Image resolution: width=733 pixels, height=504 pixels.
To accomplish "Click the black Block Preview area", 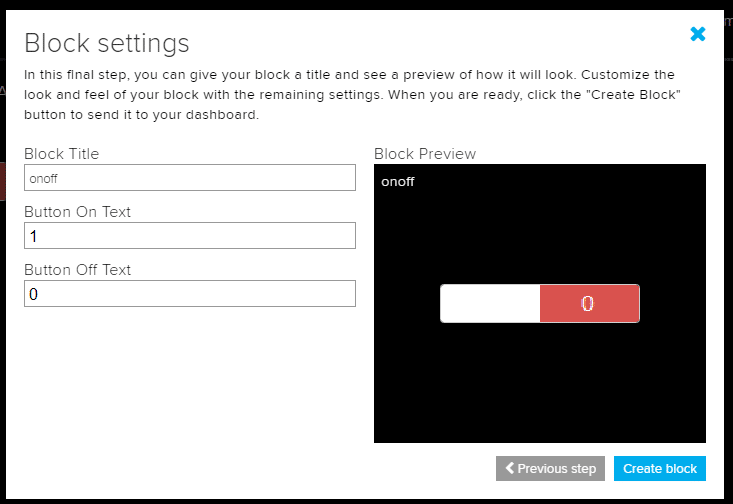I will point(540,390).
